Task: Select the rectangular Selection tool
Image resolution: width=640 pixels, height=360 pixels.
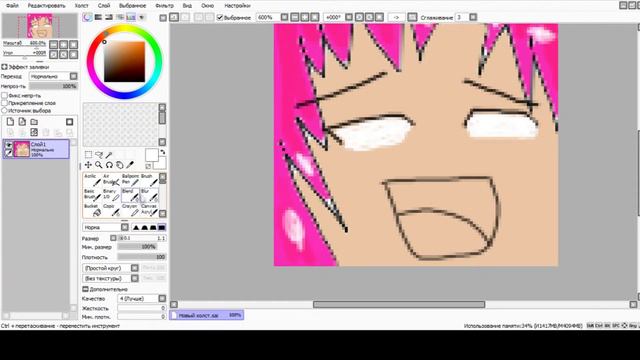Action: click(88, 155)
